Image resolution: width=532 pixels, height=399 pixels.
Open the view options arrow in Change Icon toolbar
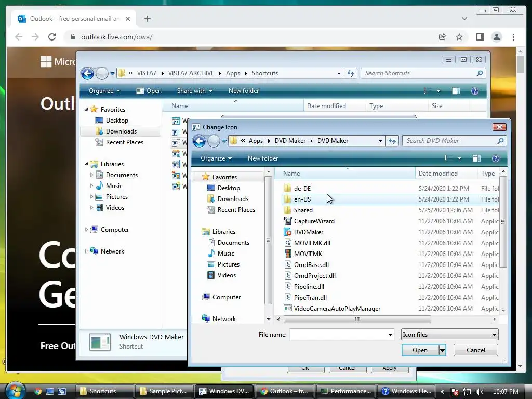click(459, 158)
